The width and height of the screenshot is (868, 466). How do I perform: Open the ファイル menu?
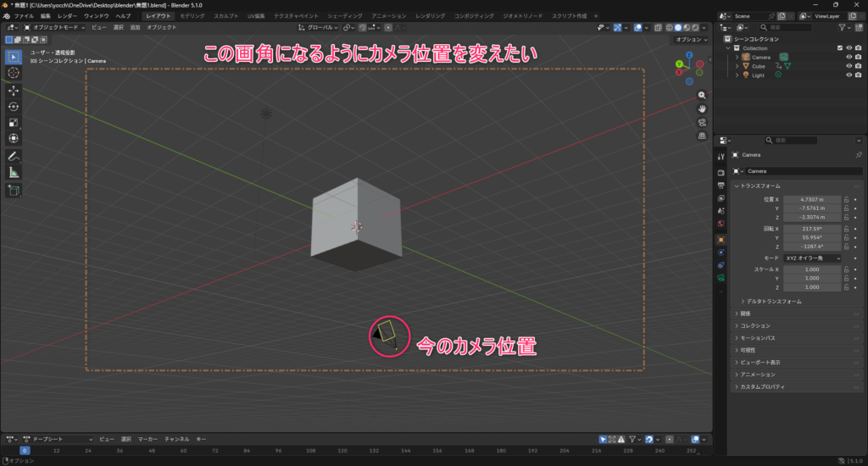click(24, 16)
